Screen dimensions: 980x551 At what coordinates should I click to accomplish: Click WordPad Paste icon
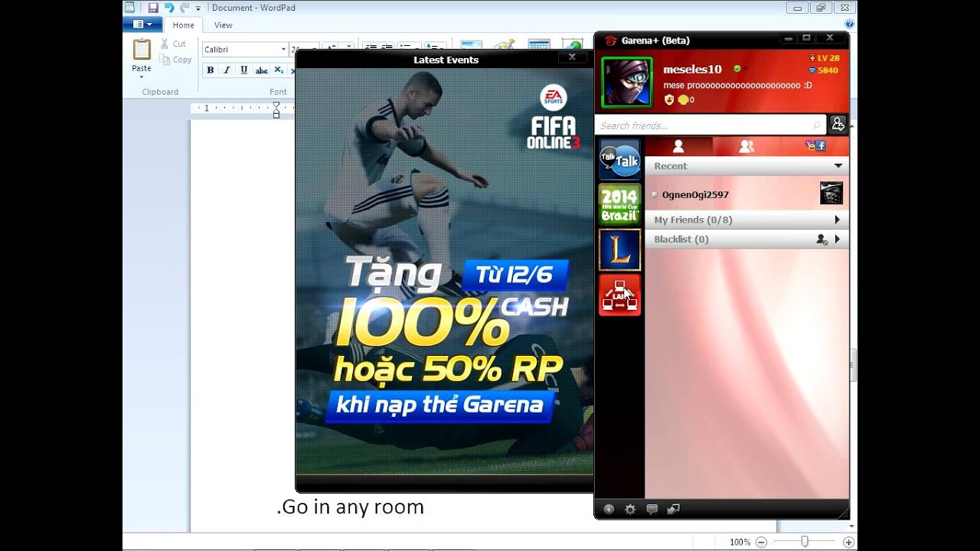[142, 49]
